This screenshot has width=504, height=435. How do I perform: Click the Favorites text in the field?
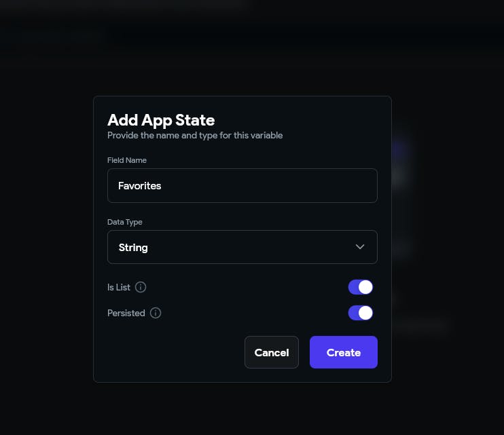140,185
